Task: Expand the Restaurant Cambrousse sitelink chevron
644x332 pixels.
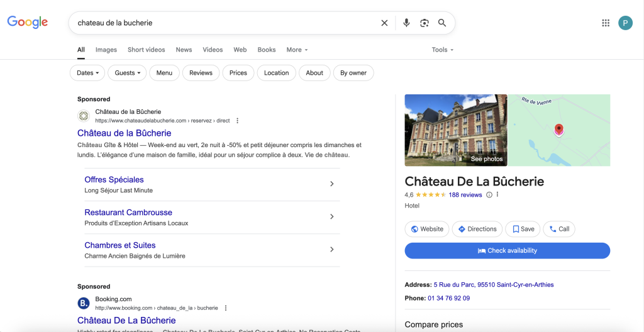Action: [x=332, y=216]
